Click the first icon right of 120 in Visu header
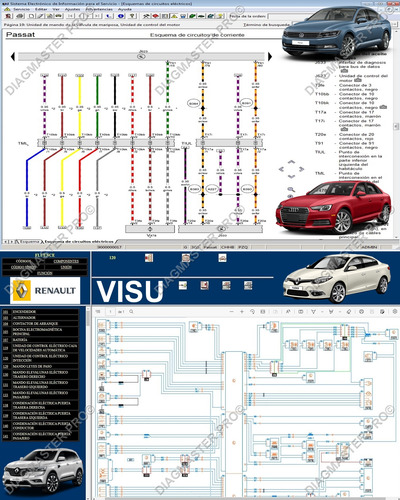400x500 pixels. pos(149,258)
